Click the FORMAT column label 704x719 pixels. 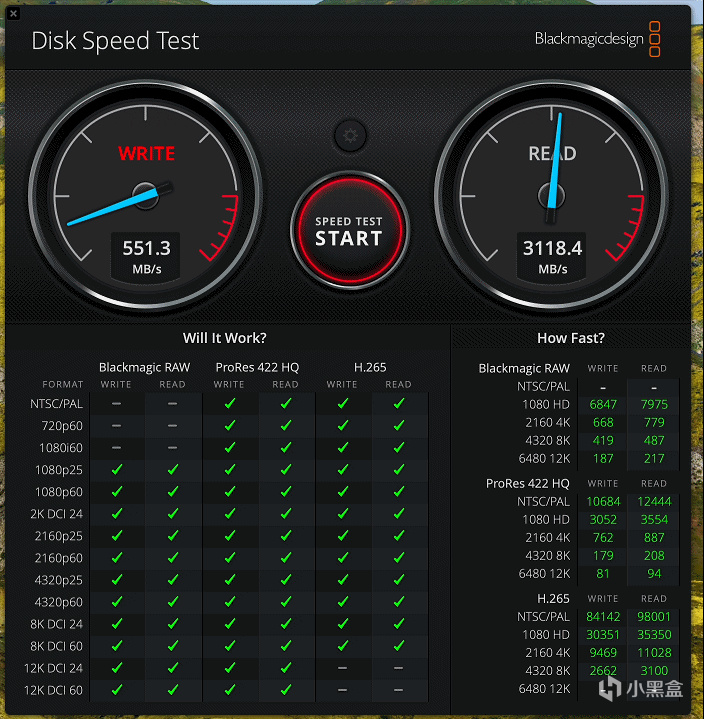(x=63, y=384)
